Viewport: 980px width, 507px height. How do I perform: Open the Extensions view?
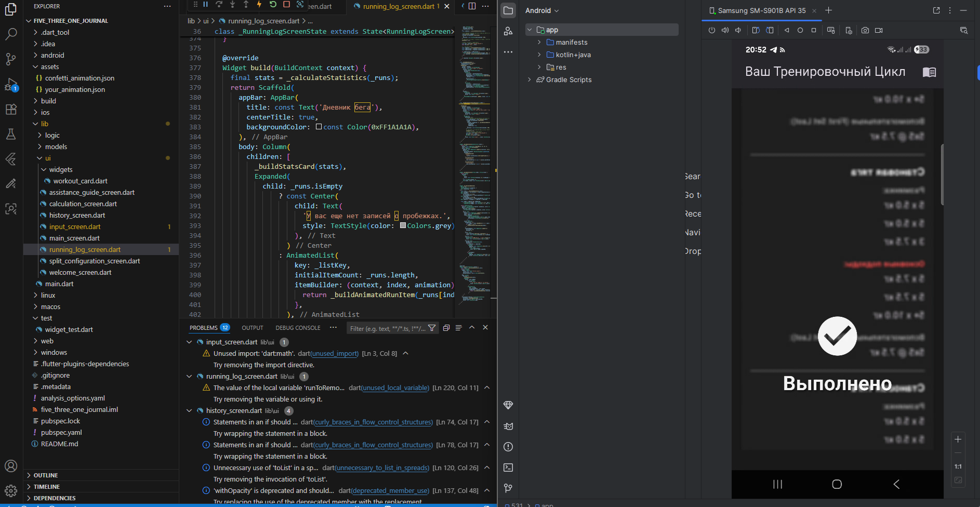click(x=11, y=109)
